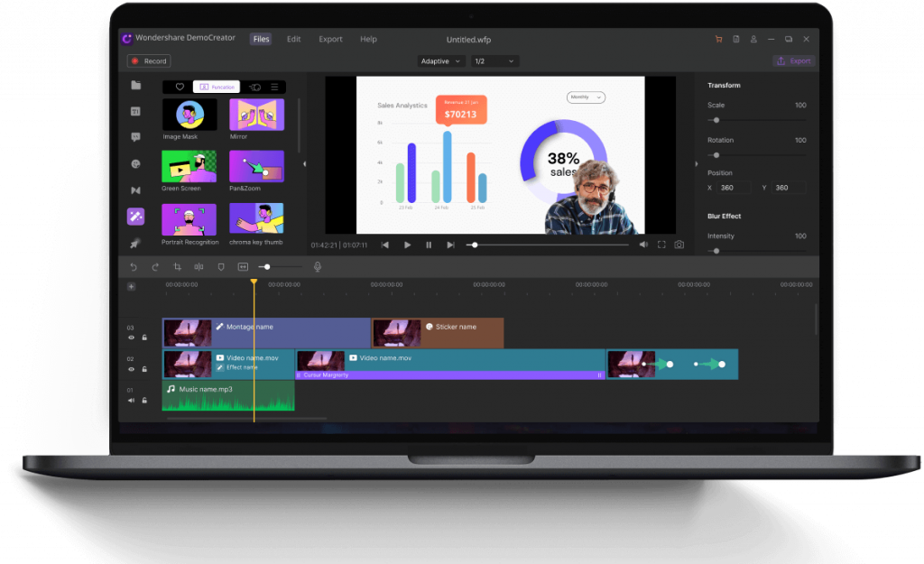
Task: Open the captions speech bubble panel
Action: pyautogui.click(x=135, y=137)
